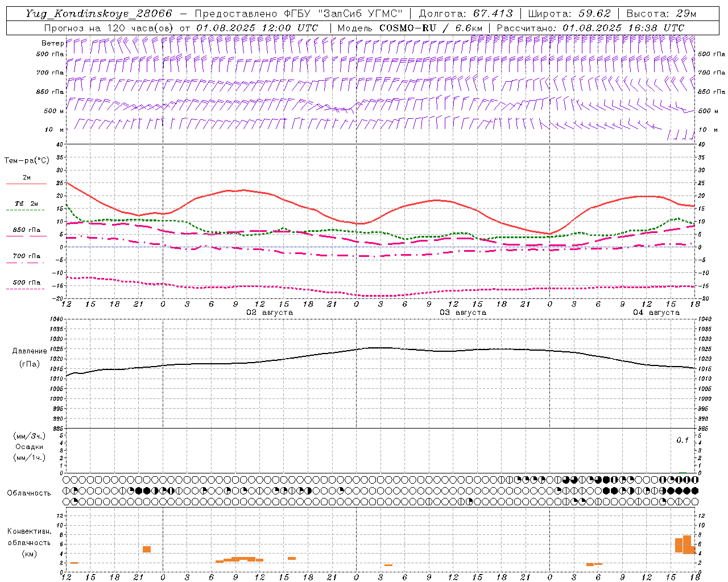Select the 03 августа date marker

pyautogui.click(x=463, y=313)
